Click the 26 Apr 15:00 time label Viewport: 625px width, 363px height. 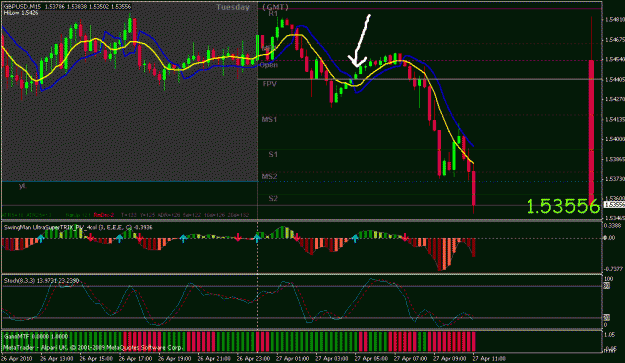tap(96, 359)
